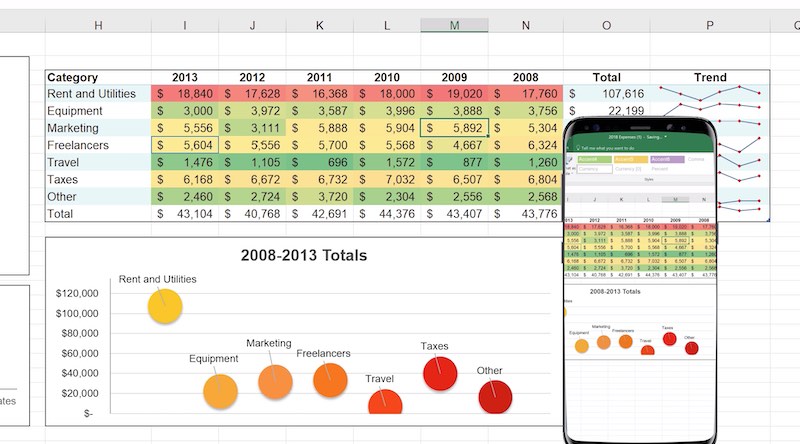800x444 pixels.
Task: Select the column M header in main sheet
Action: [x=453, y=24]
